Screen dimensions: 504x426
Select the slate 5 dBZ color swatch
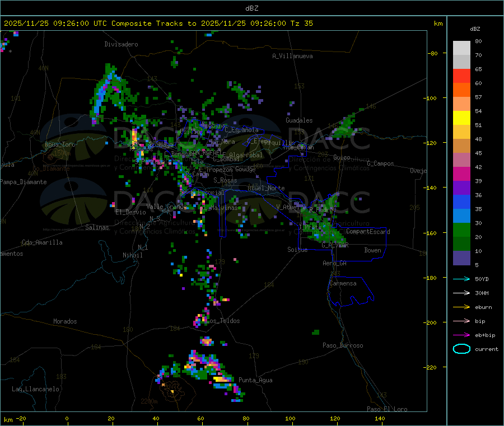(461, 258)
